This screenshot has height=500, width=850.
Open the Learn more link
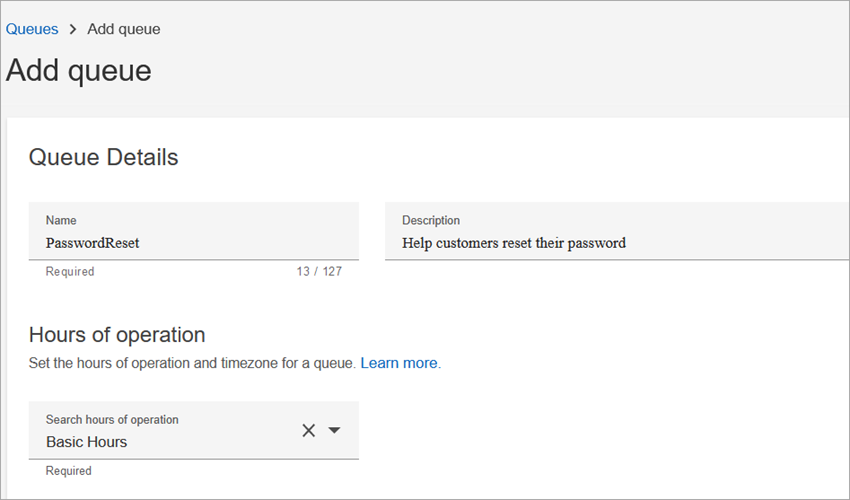[x=399, y=363]
